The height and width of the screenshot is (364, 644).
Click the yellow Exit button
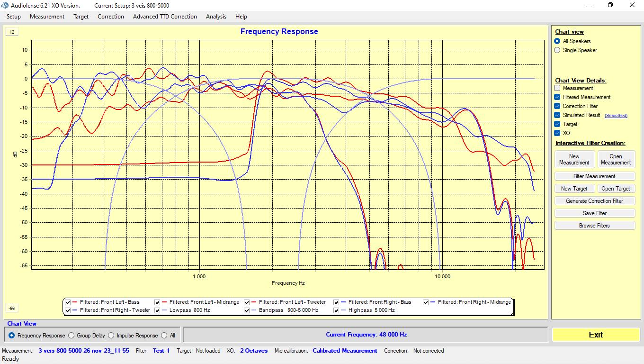point(596,335)
